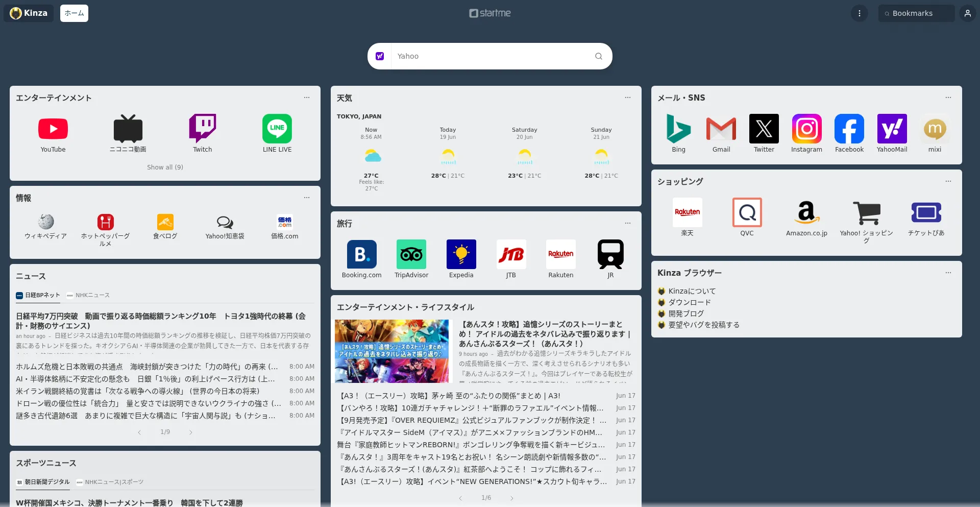Image resolution: width=980 pixels, height=507 pixels.
Task: Go to next page in ニュース widget
Action: click(x=191, y=432)
